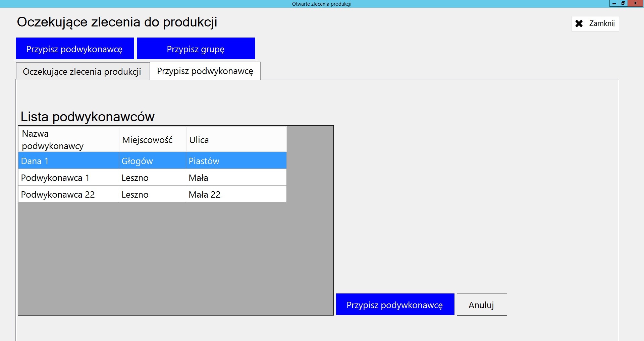Click the X icon on Zamknij button
644x341 pixels.
click(x=579, y=23)
